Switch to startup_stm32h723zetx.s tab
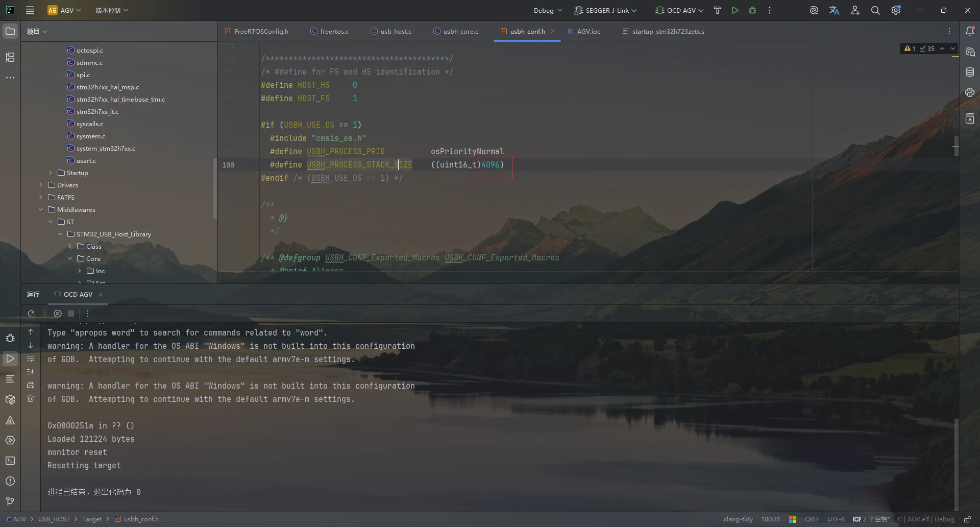The image size is (980, 527). 663,32
